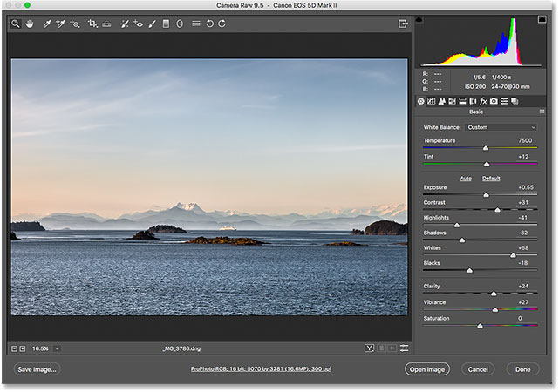Rotate image 90° clockwise
The image size is (559, 392).
(x=222, y=24)
